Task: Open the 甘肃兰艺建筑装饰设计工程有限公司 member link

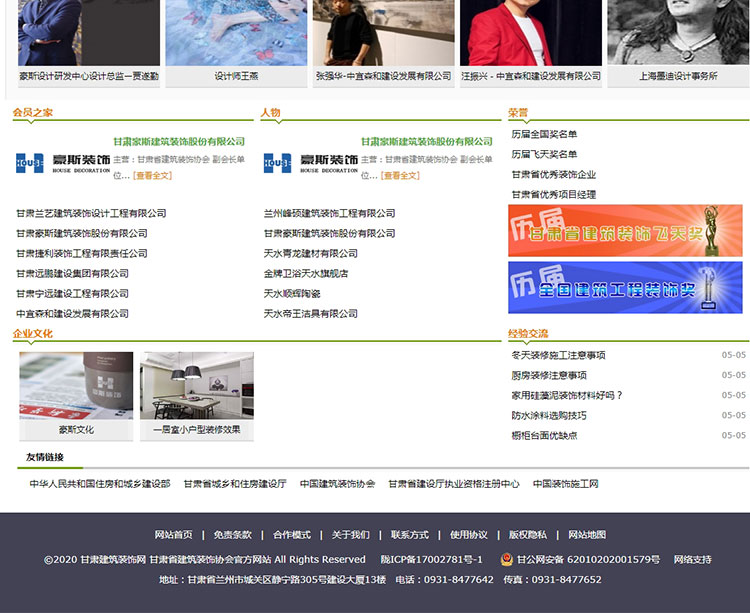Action: 91,213
